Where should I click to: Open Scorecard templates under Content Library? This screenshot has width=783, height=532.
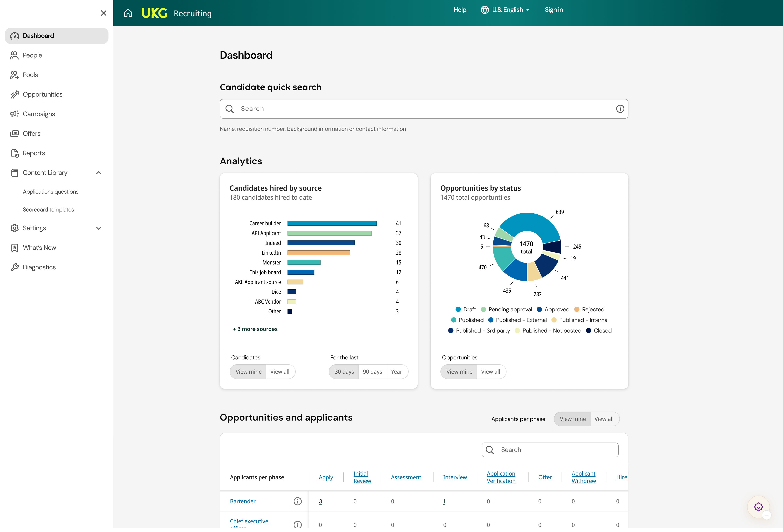[x=48, y=209]
